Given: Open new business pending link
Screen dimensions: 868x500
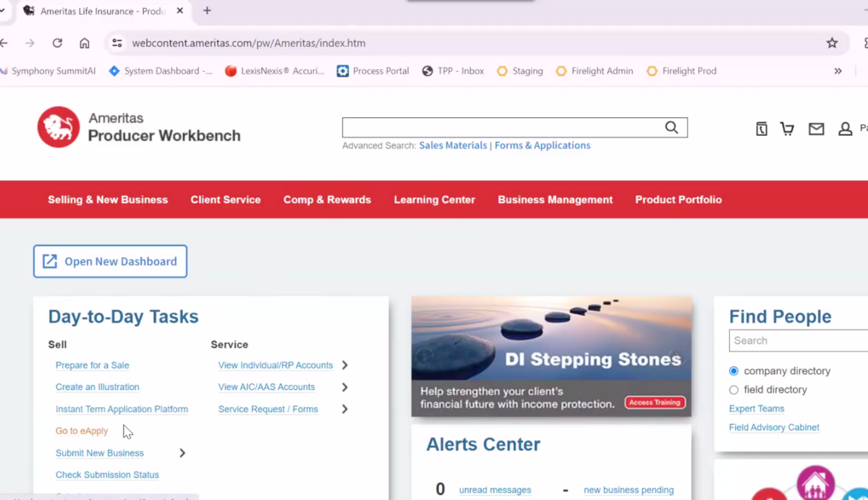Looking at the screenshot, I should pos(629,490).
